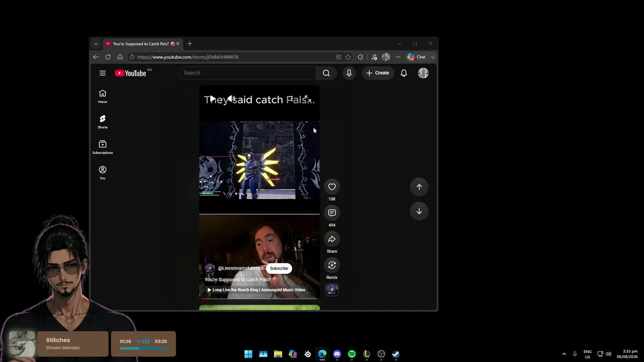The height and width of the screenshot is (362, 644).
Task: Open the address bar app/grid icon
Action: point(339,57)
